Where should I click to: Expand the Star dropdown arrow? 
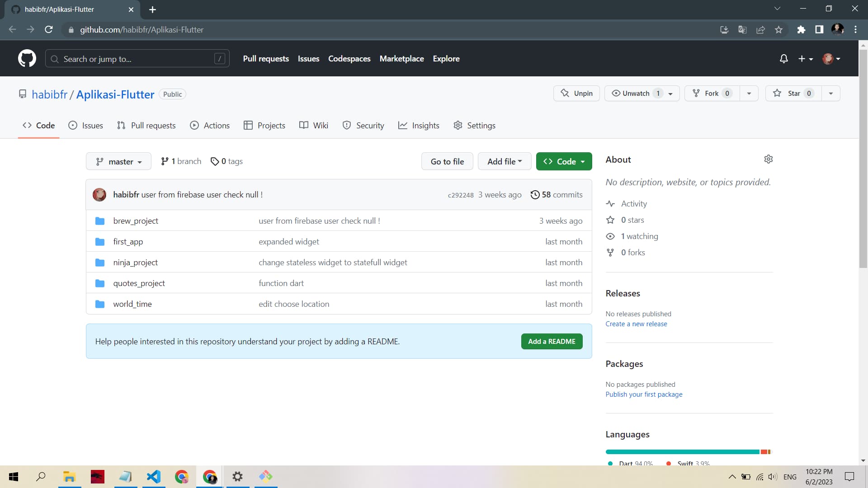click(x=831, y=94)
